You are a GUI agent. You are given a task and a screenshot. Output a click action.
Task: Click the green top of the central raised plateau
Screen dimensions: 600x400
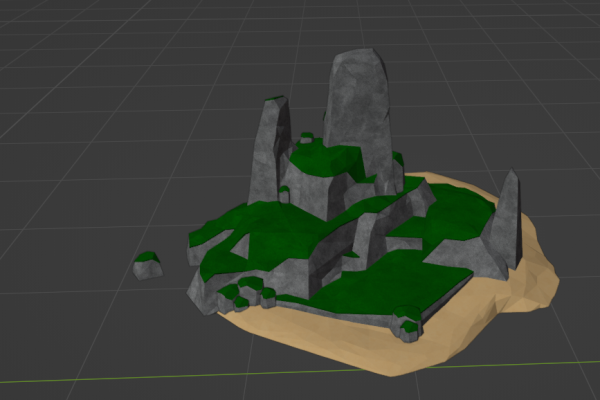(x=325, y=159)
